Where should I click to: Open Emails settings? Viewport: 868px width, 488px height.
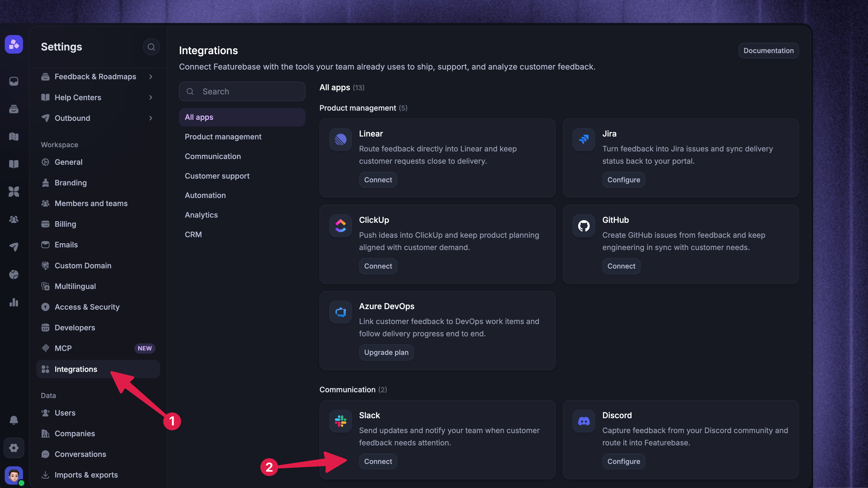(98, 245)
